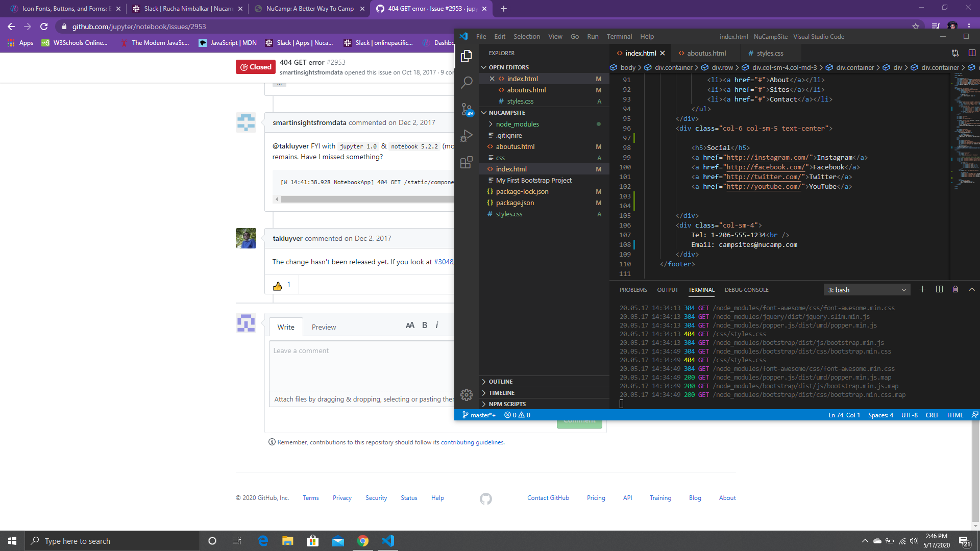Viewport: 980px width, 551px height.
Task: Expand the NPM Scripts section
Action: pyautogui.click(x=544, y=404)
